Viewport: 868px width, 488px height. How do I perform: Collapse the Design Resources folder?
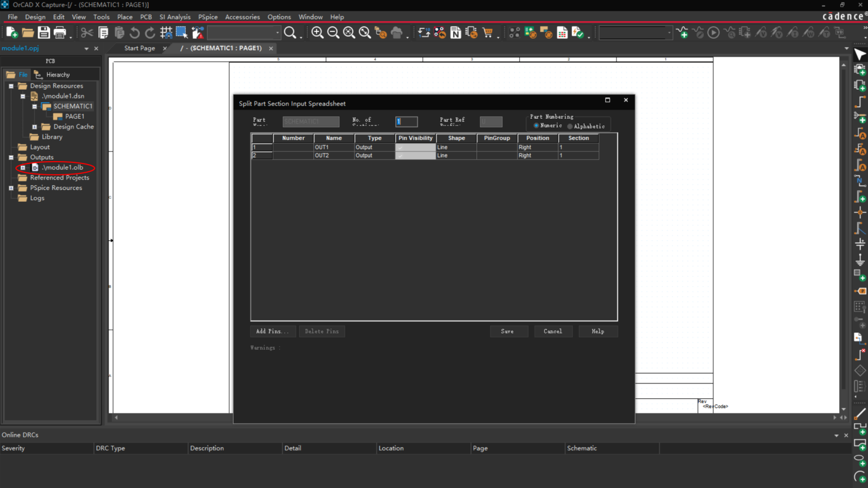pos(11,86)
